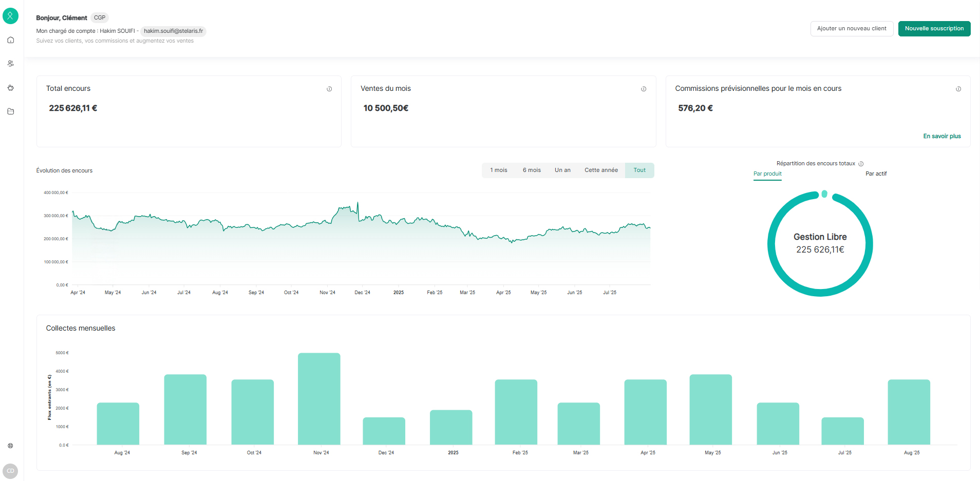Click info icon beside Répartition des encours totaux
The image size is (980, 481).
click(861, 164)
